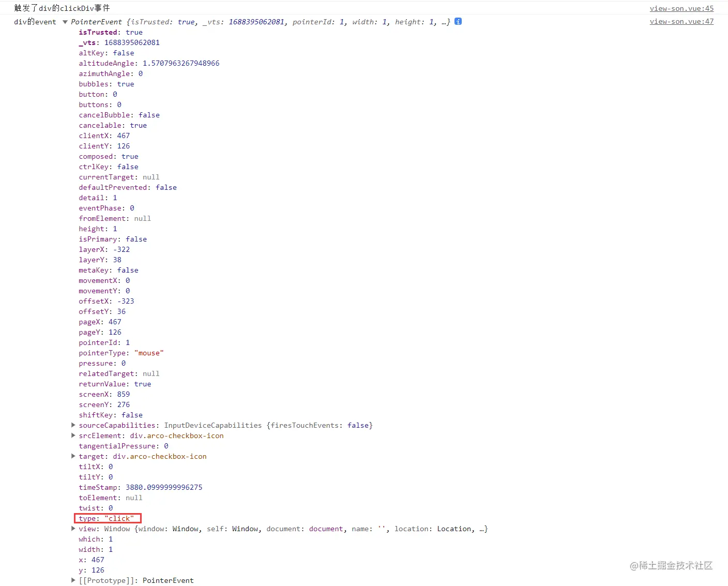Select the cancelBubble: false row
The width and height of the screenshot is (728, 586).
[119, 115]
